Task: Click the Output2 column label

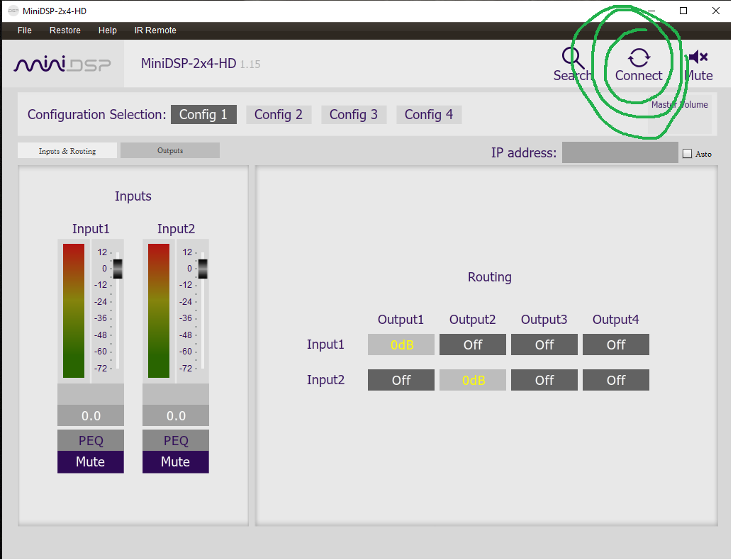Action: 472,320
